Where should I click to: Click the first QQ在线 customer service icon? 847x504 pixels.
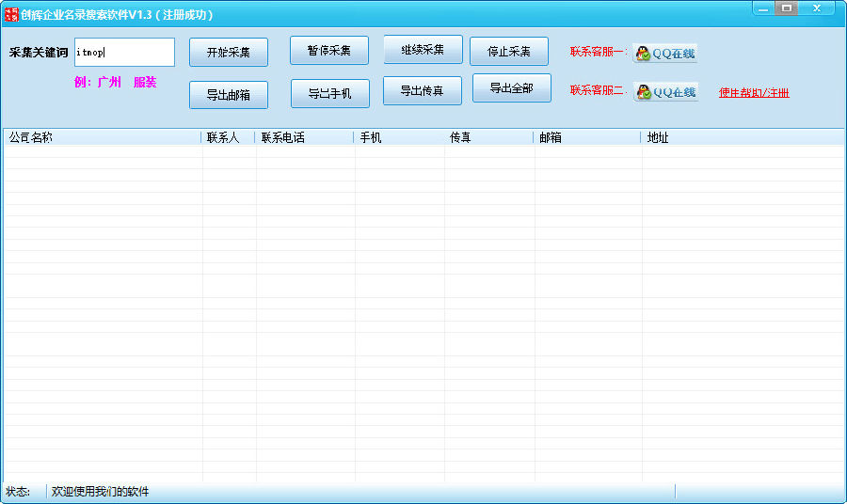(x=665, y=53)
